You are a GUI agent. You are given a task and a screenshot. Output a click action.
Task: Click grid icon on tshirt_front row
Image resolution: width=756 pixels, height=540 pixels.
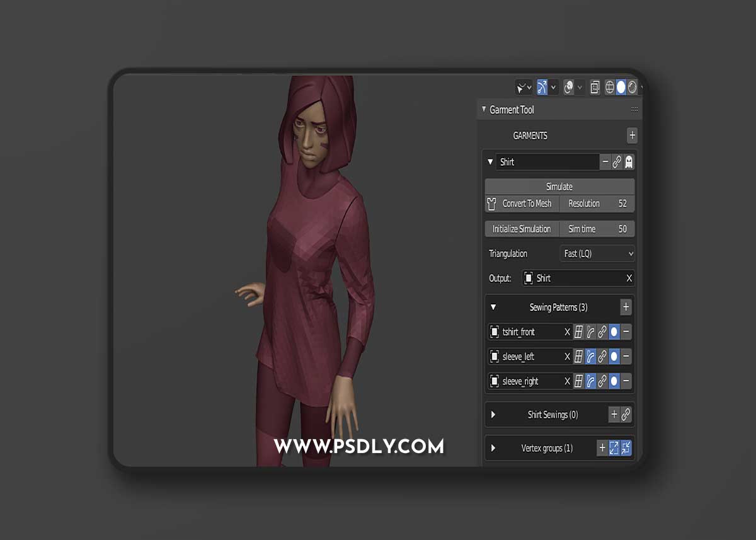(578, 332)
